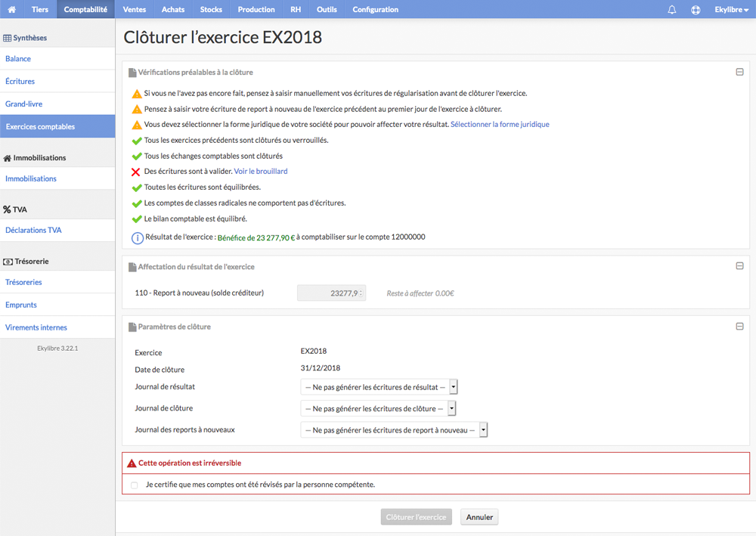
Task: Click the red cross next to écritures à valider
Action: coord(136,172)
